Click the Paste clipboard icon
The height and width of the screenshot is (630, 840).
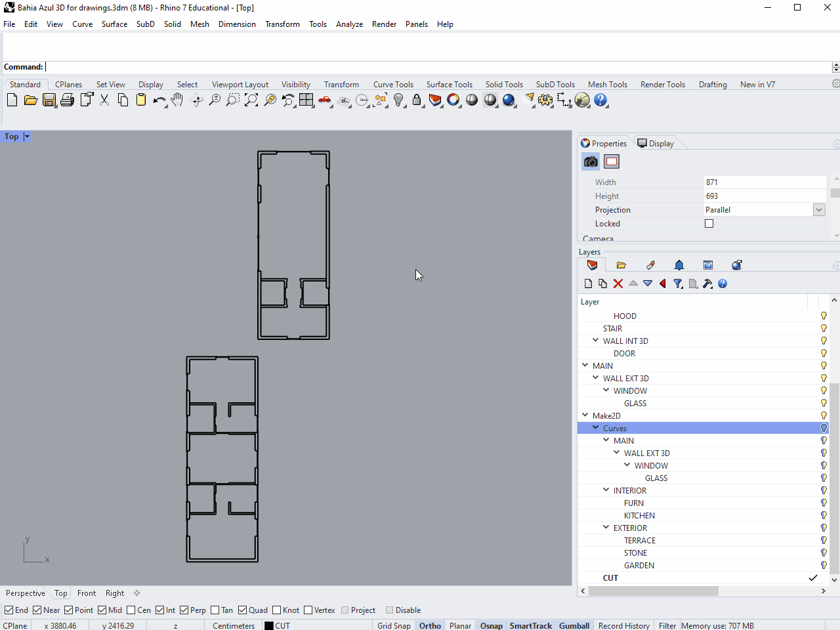point(140,100)
